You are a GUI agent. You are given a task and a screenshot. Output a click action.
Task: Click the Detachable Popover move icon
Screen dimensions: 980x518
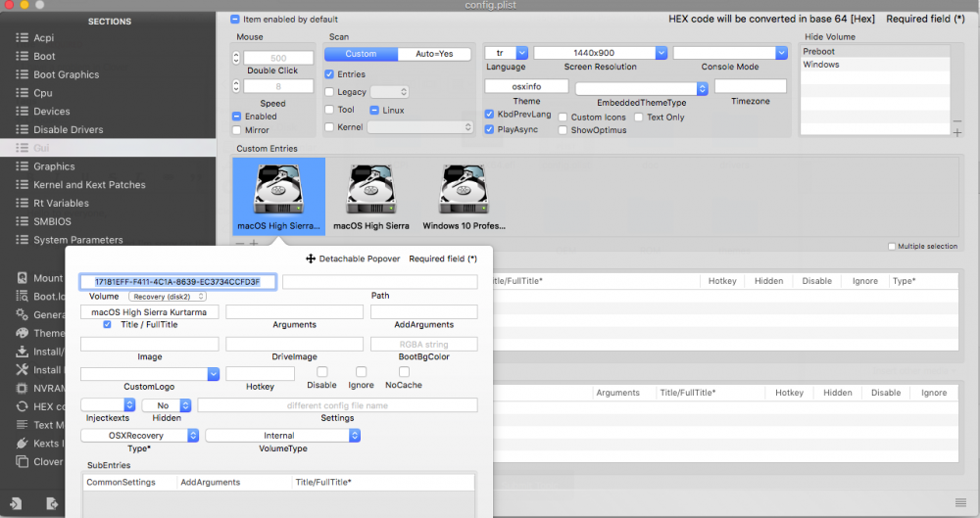point(311,259)
